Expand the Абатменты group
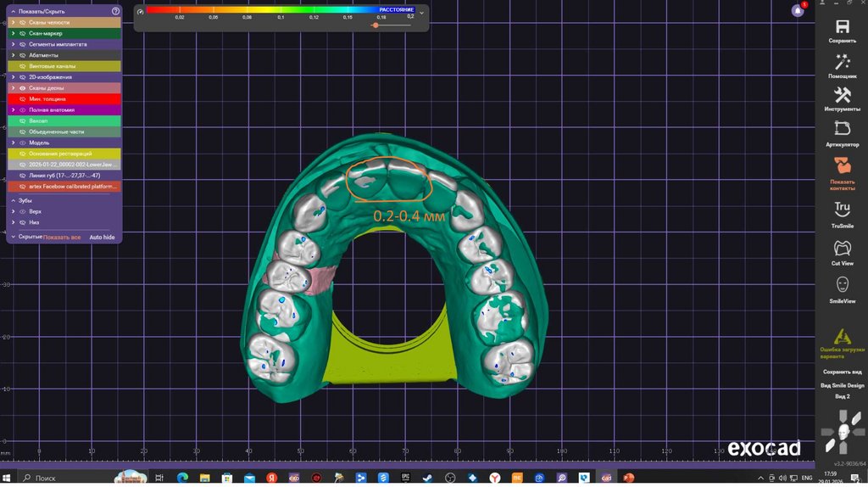The image size is (868, 487). click(14, 55)
